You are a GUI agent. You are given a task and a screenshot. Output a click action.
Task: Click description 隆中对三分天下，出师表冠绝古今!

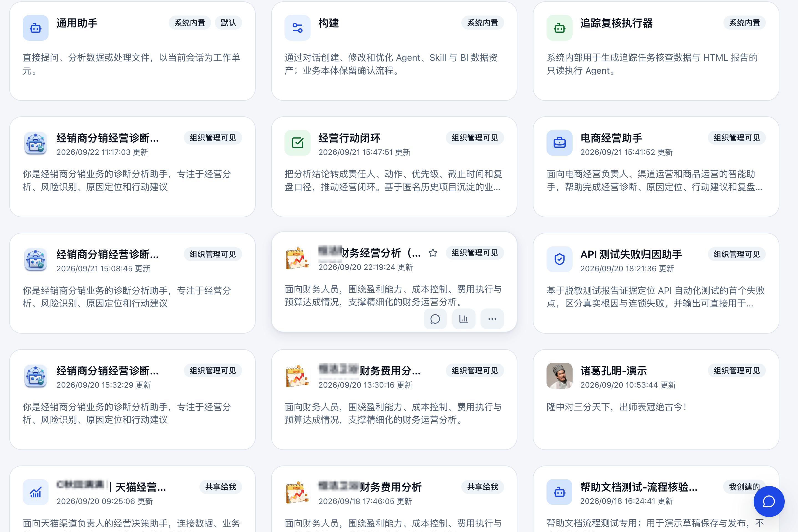(x=616, y=407)
